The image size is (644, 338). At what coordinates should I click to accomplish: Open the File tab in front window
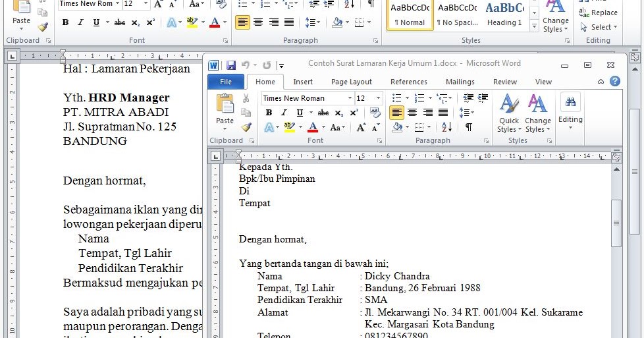tap(225, 82)
